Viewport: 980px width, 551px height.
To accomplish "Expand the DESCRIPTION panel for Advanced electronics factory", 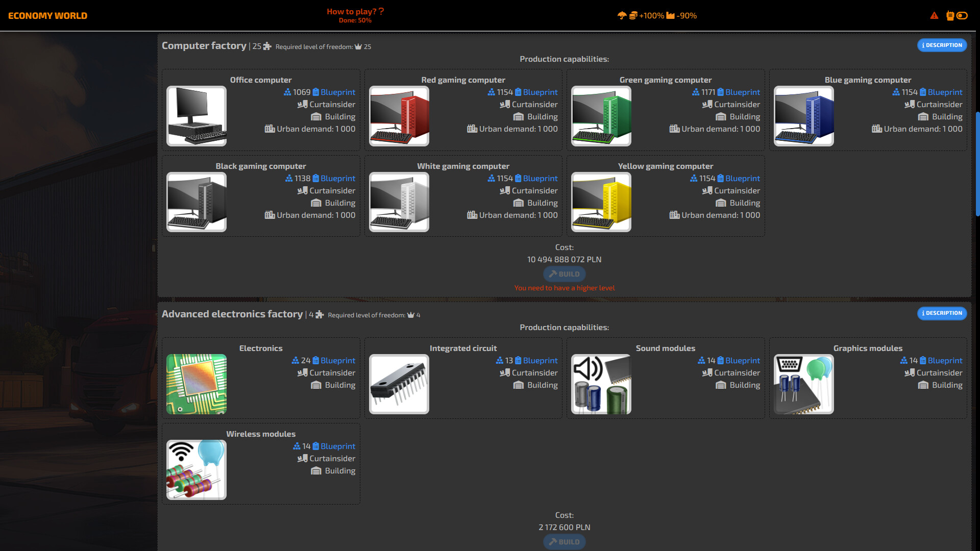I will 942,313.
